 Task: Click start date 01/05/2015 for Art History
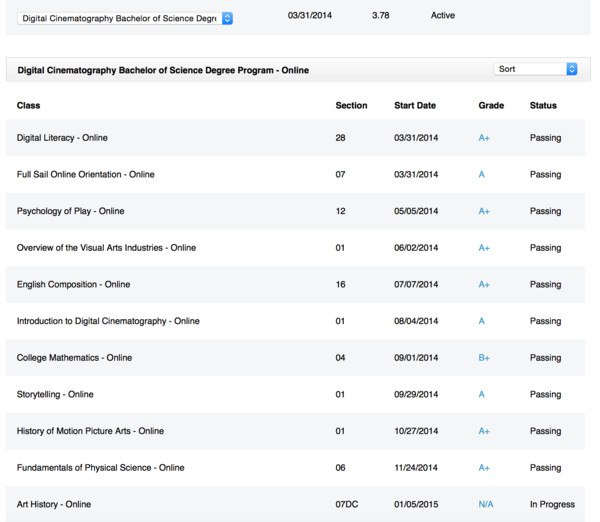(x=416, y=504)
